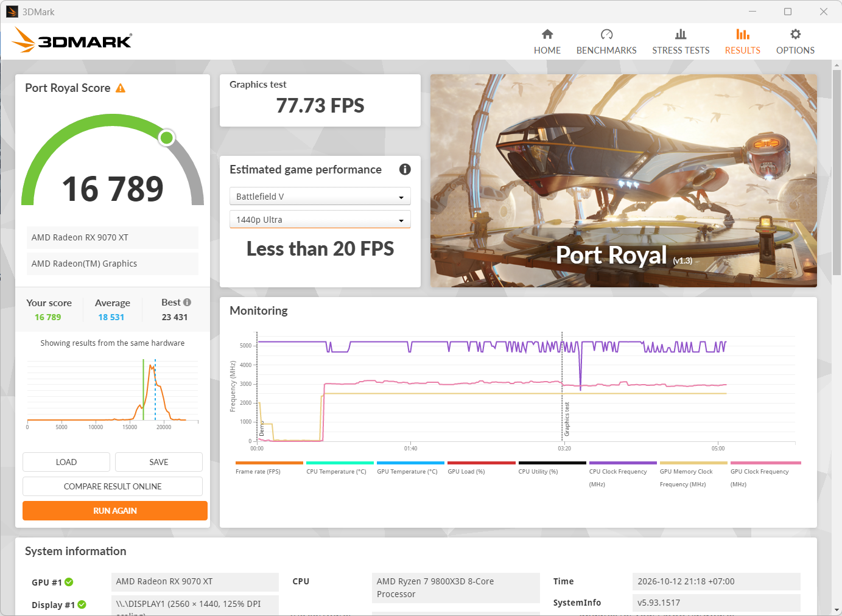Click COMPARE RESULT ONLINE

pos(113,486)
